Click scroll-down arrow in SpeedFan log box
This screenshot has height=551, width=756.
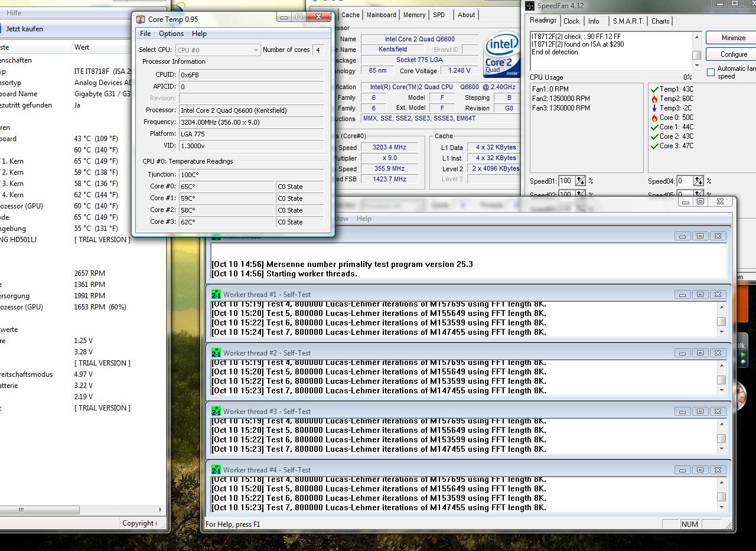[697, 65]
